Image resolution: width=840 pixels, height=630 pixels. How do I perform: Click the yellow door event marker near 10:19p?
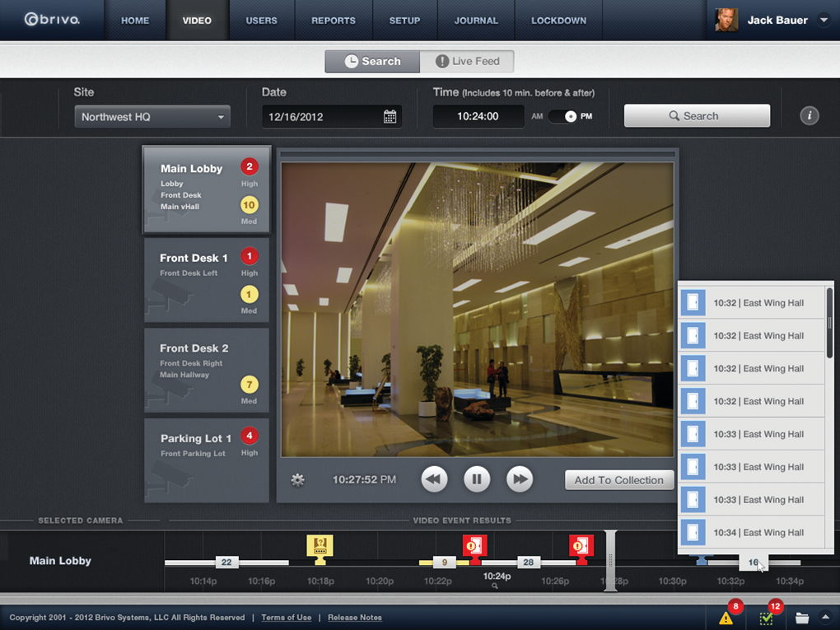320,544
